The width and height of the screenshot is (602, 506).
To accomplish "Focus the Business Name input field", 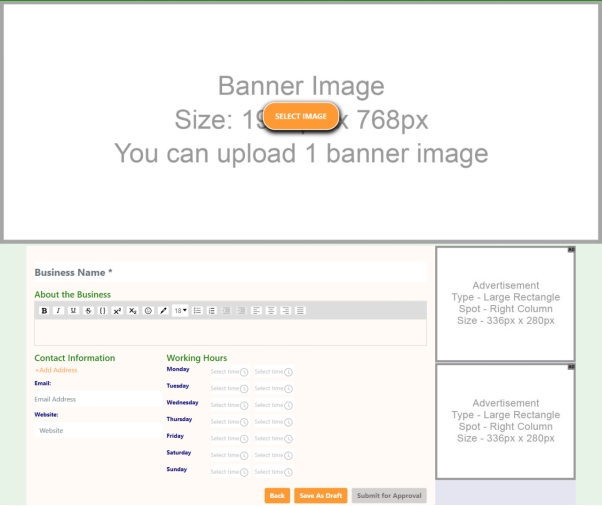I will tap(230, 272).
